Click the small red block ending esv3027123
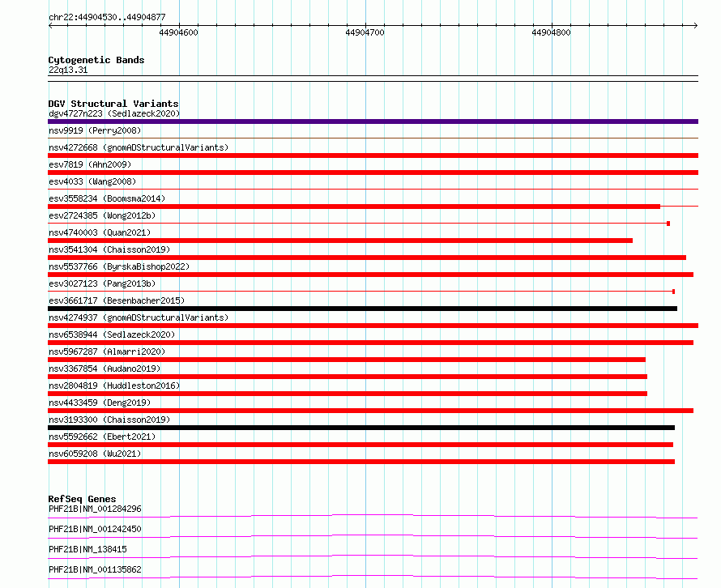Screen dimensions: 721x588 674,292
